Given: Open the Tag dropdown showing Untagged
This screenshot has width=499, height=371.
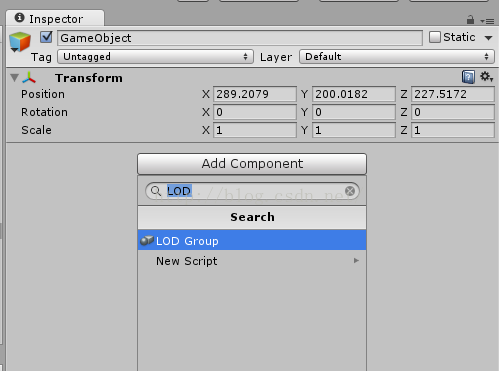Looking at the screenshot, I should pos(155,57).
